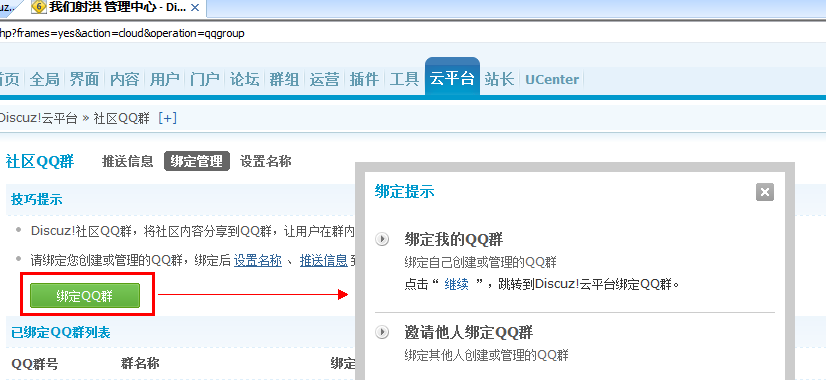Image resolution: width=826 pixels, height=380 pixels.
Task: Switch to 设置名称 sub-tab
Action: 266,161
